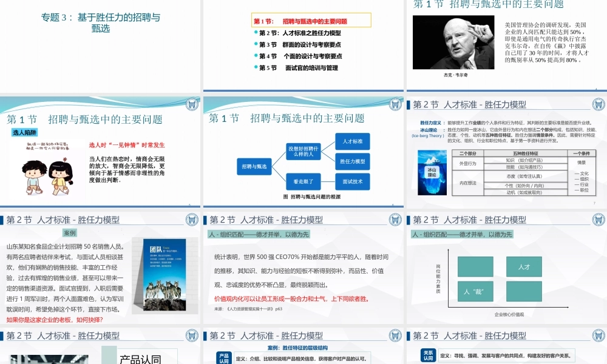
Task: Select the 面试技巧 box in the diagram
Action: pyautogui.click(x=352, y=182)
